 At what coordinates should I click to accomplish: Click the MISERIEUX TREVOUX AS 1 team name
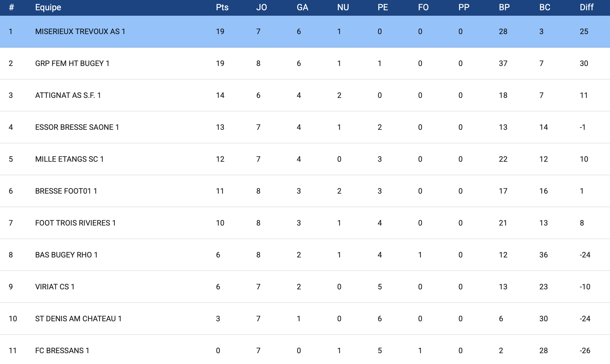[x=80, y=32]
